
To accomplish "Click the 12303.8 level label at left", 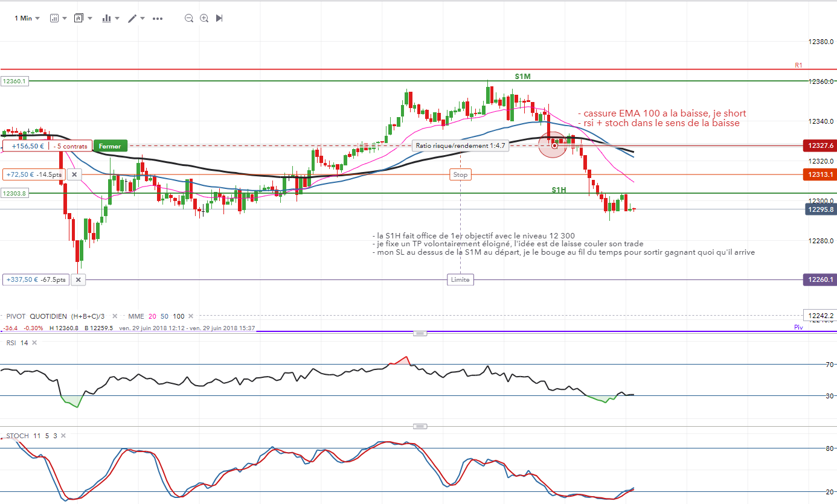I will pos(14,193).
